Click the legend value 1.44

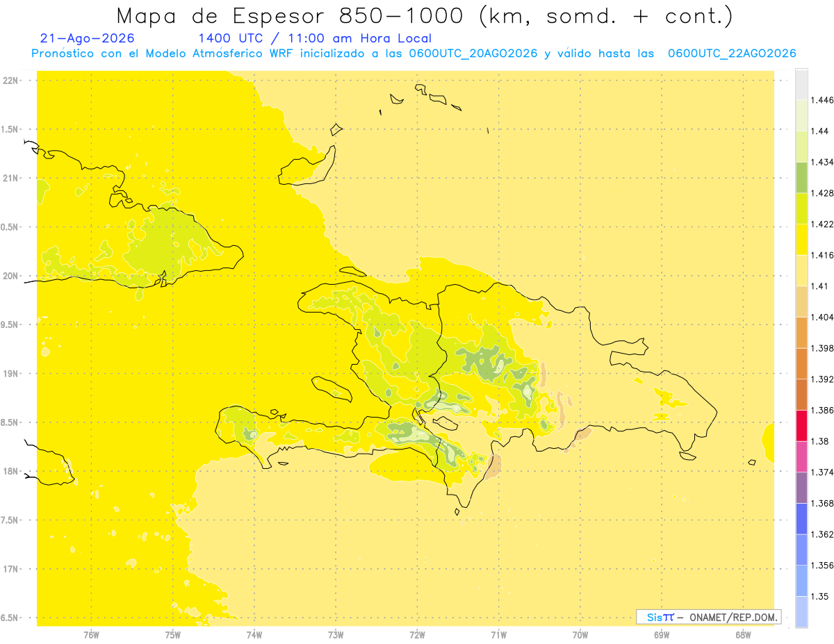820,131
